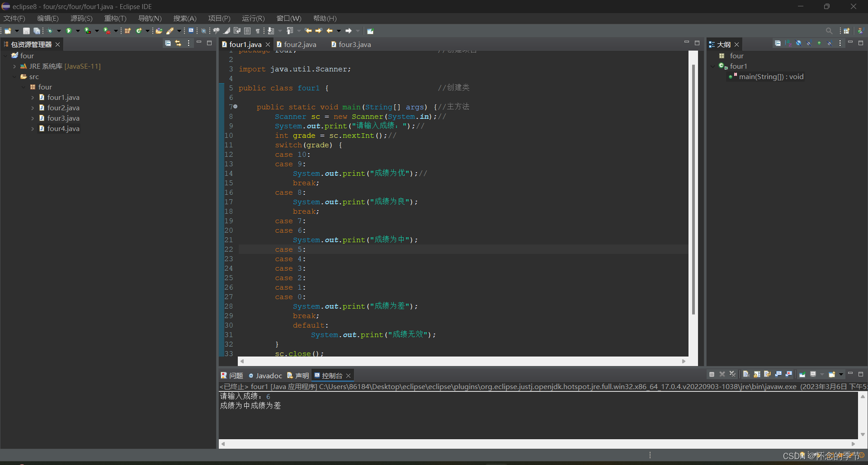Remove all terminated launches
868x465 pixels.
pyautogui.click(x=733, y=375)
